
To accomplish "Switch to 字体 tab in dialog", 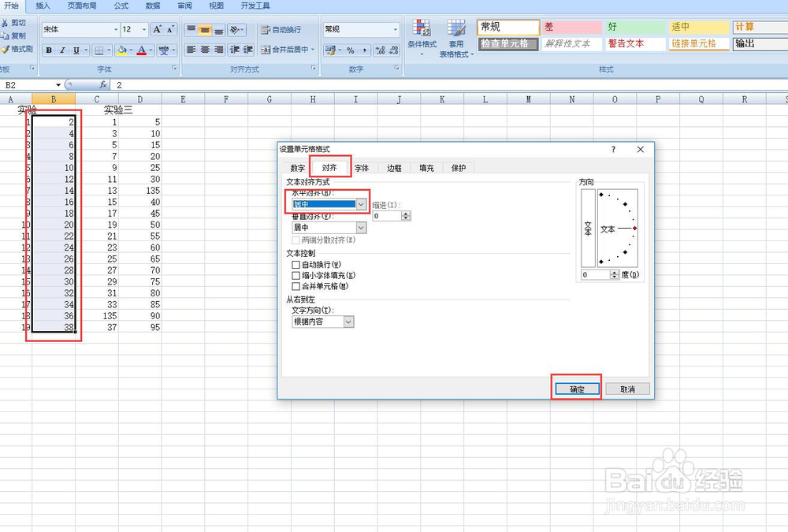I will point(362,168).
